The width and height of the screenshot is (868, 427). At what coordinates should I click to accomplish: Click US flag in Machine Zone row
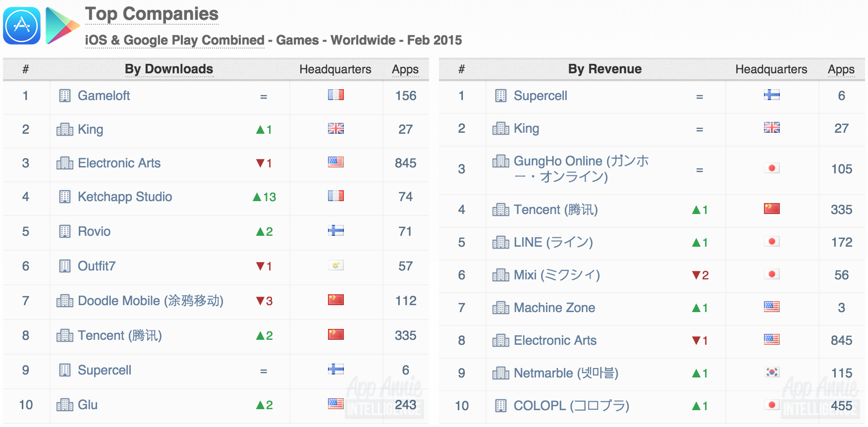772,307
